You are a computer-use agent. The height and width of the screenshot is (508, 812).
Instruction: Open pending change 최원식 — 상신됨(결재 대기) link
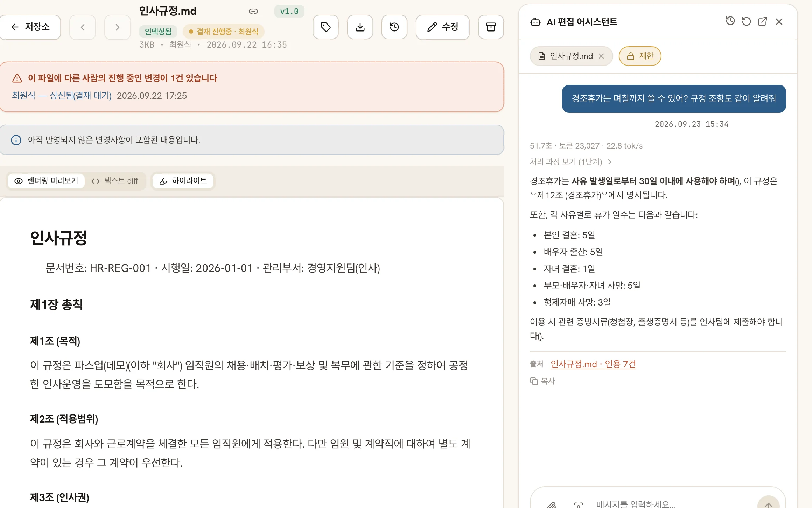coord(62,96)
